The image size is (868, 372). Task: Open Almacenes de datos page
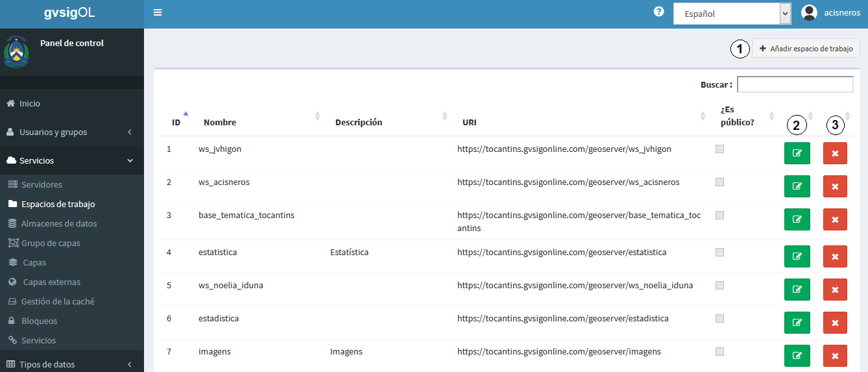(x=59, y=223)
